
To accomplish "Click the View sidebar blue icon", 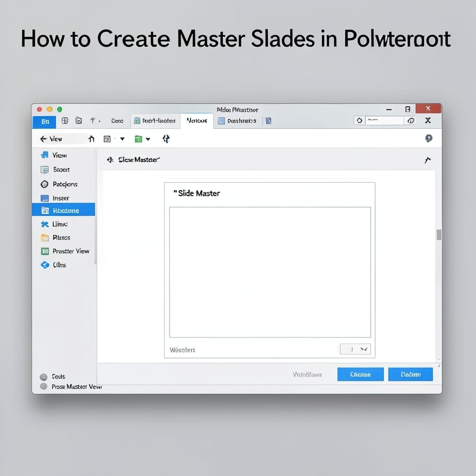I will tap(45, 155).
